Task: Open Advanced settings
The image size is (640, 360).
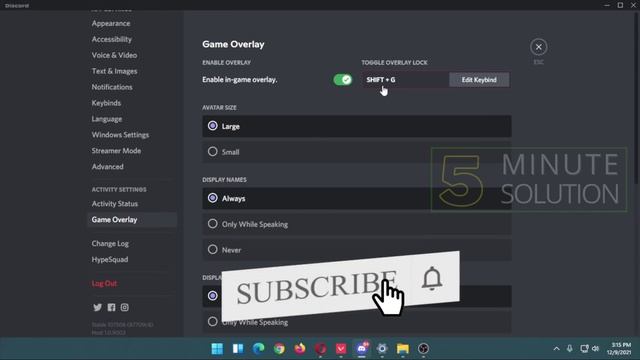Action: 108,167
